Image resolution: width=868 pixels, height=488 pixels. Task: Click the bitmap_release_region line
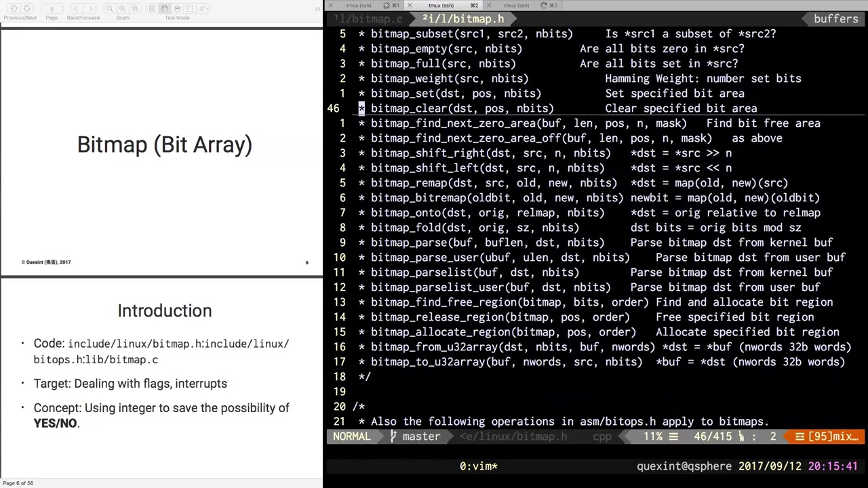click(586, 317)
